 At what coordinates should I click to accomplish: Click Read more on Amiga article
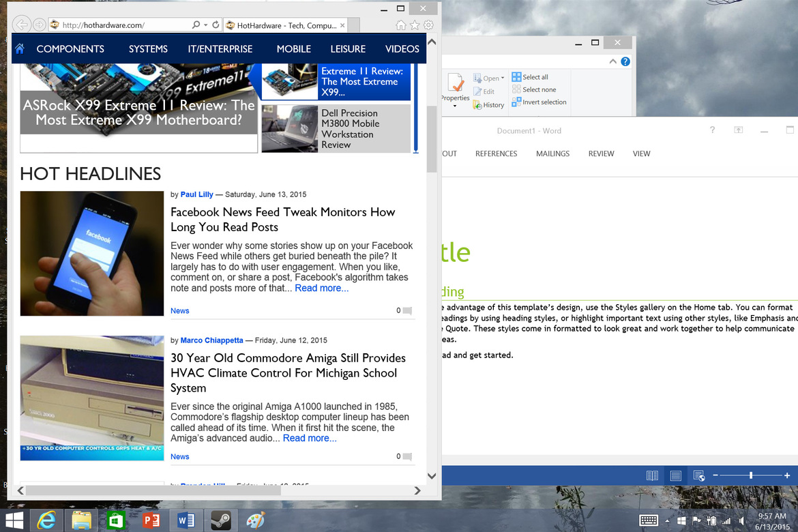(310, 439)
